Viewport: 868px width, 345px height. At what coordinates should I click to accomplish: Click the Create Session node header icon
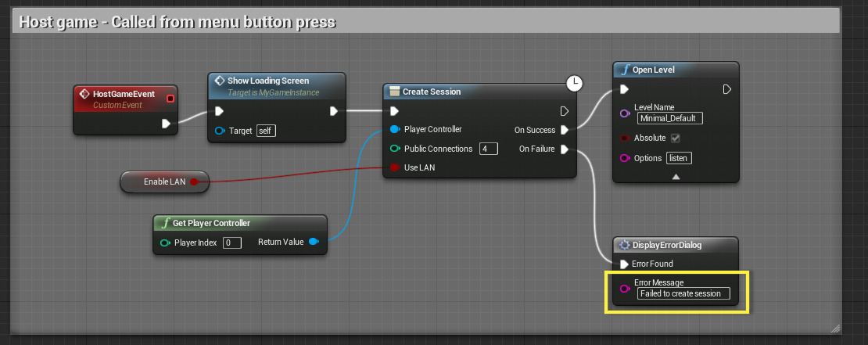tap(395, 92)
